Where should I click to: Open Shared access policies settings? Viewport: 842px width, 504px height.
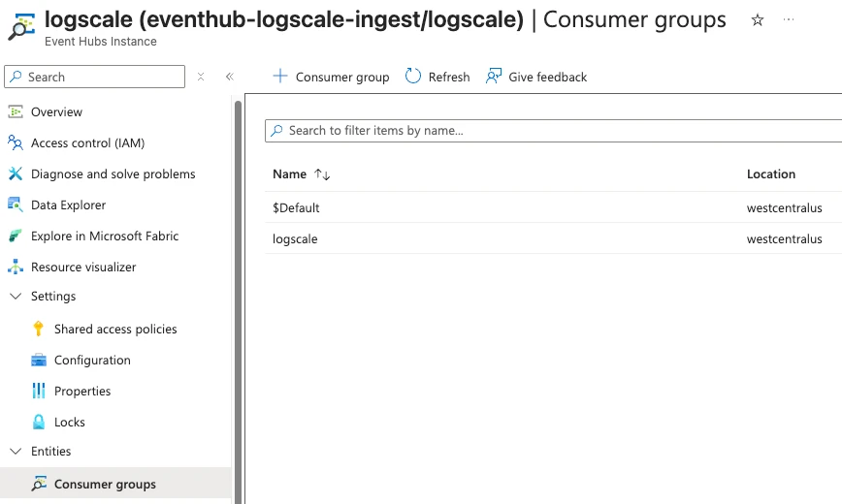115,329
